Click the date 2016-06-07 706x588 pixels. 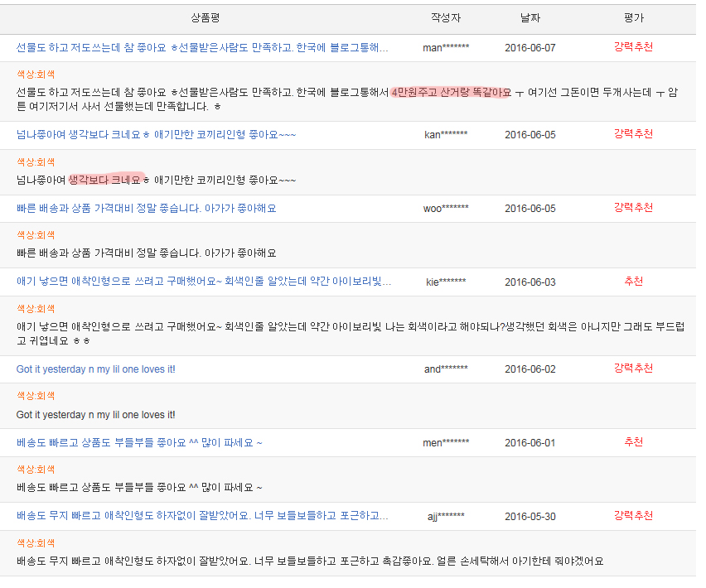(530, 48)
